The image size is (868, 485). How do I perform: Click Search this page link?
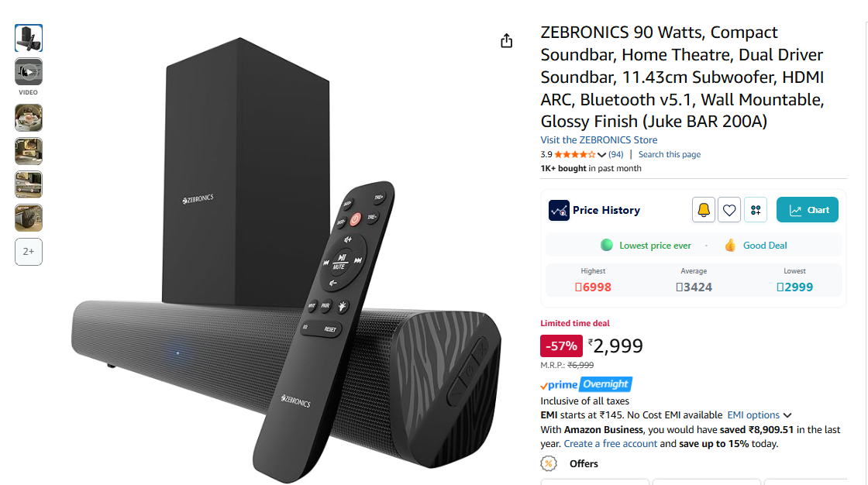(670, 154)
